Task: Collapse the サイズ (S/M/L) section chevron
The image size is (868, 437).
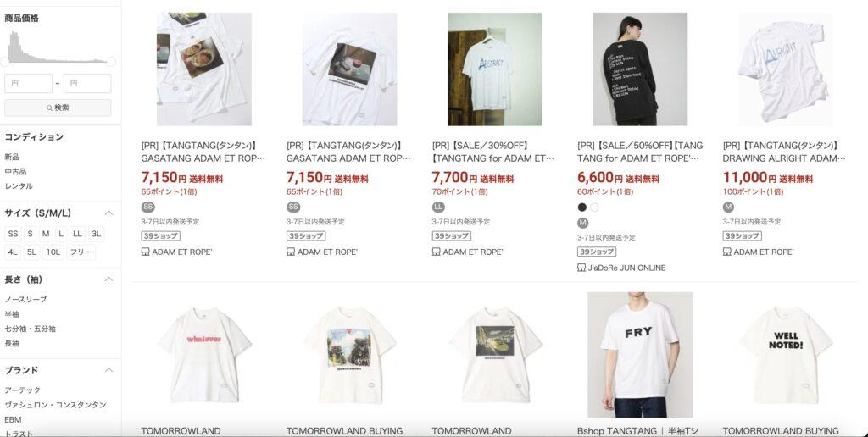Action: [x=109, y=213]
